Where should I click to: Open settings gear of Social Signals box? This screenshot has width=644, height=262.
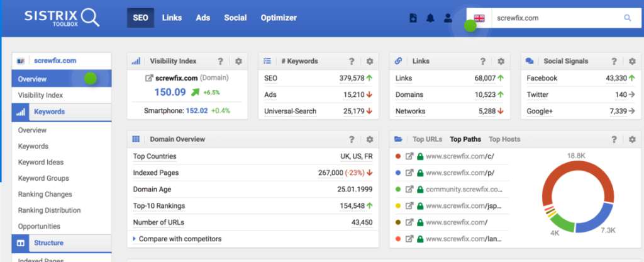pos(632,61)
